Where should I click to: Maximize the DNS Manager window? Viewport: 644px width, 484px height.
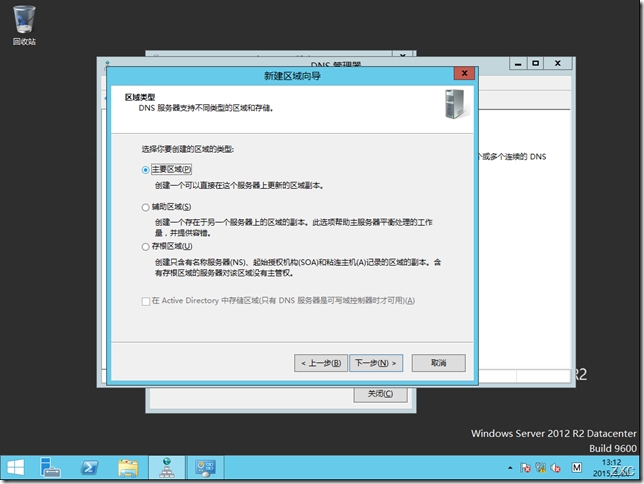pos(536,63)
